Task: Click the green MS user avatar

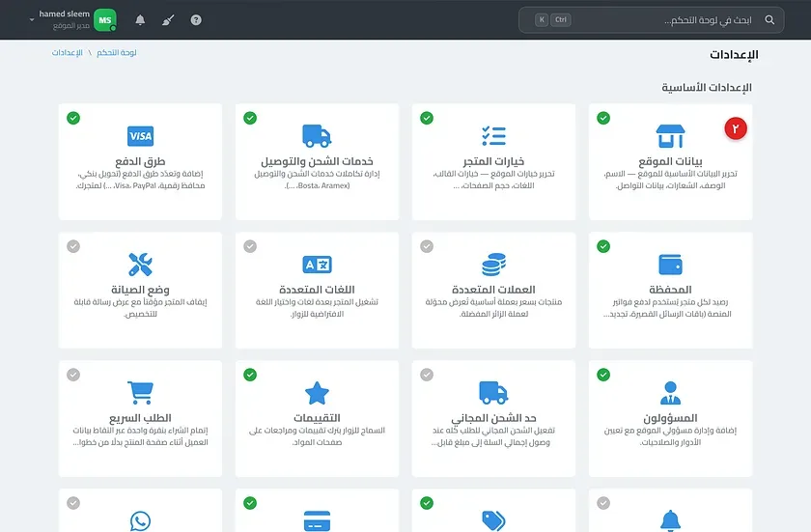Action: [105, 20]
